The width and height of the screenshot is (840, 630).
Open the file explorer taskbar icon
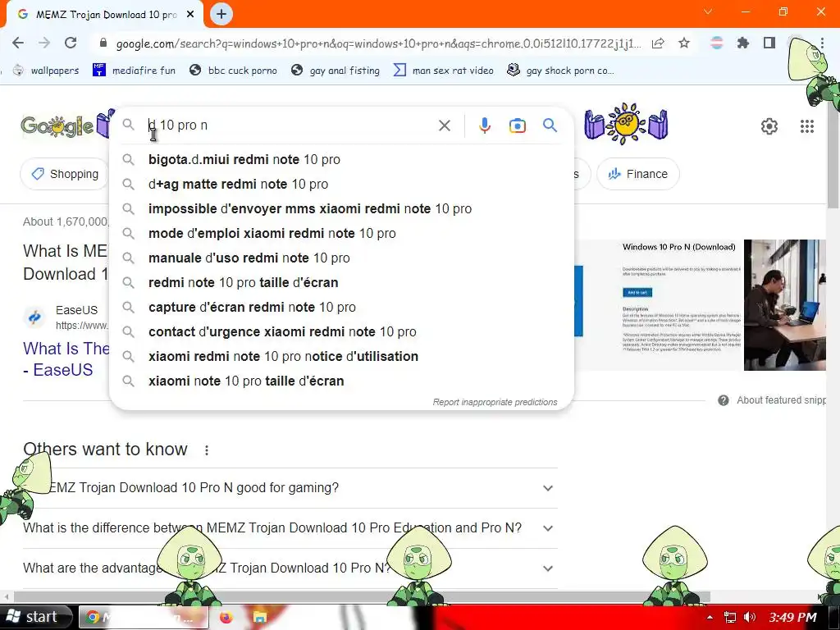(259, 618)
